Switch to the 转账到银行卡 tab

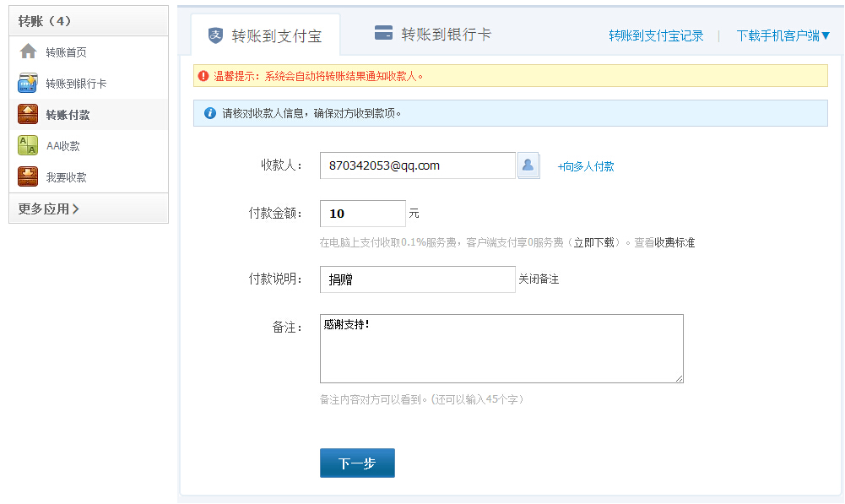coord(433,35)
